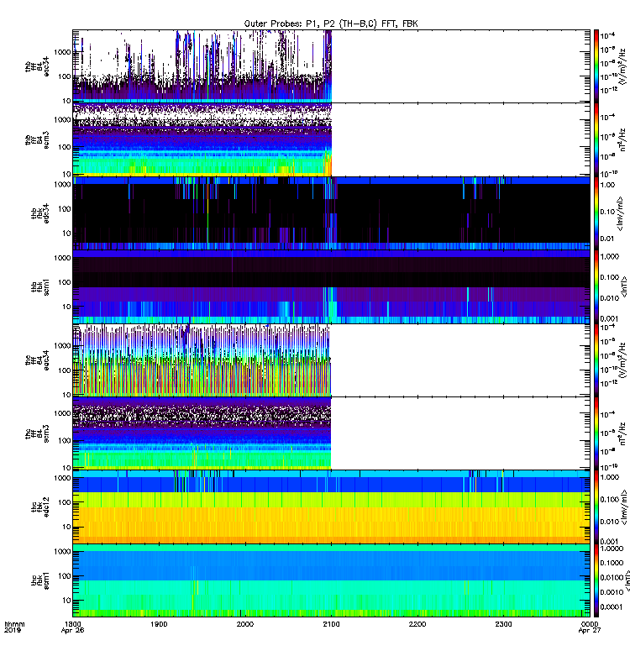Click the '2019' year label
Screen dimensions: 630x672
coord(12,631)
